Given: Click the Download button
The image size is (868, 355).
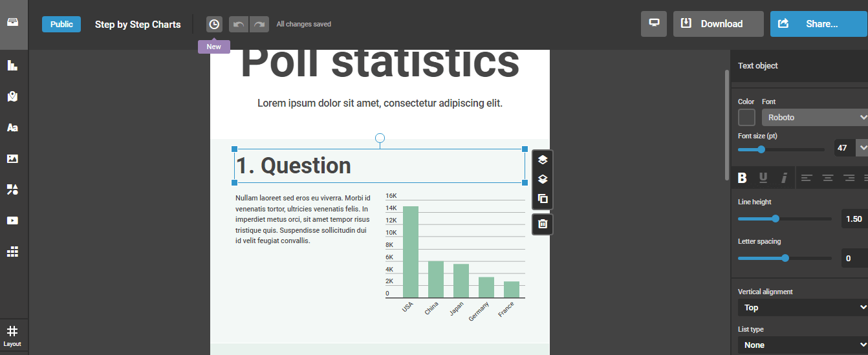Looking at the screenshot, I should pos(718,24).
